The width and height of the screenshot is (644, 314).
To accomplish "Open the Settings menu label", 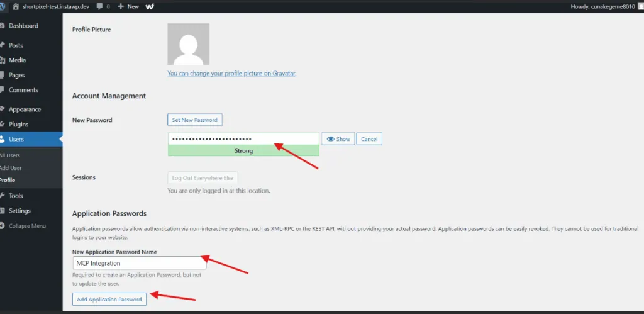I will [x=19, y=211].
